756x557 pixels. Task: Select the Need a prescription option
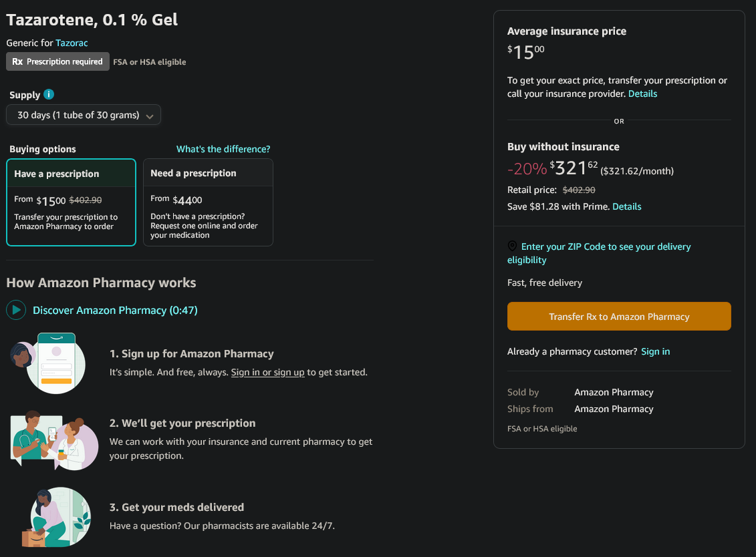pos(209,202)
